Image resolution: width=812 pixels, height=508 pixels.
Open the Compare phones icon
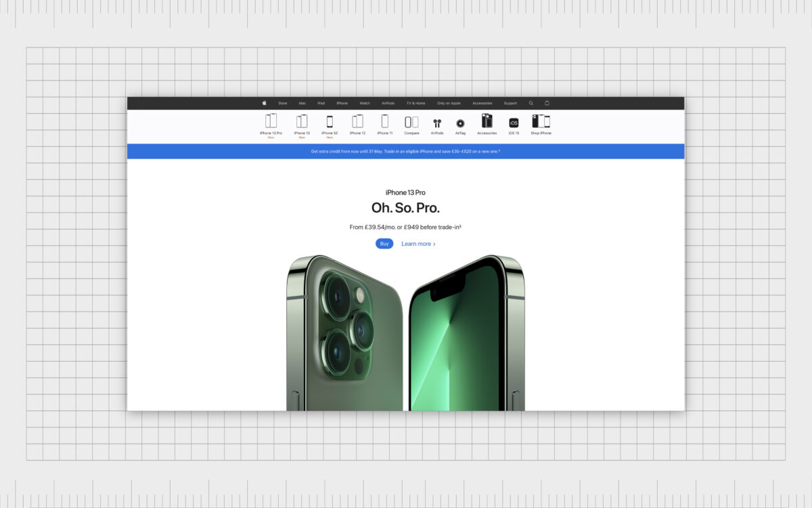pyautogui.click(x=411, y=122)
